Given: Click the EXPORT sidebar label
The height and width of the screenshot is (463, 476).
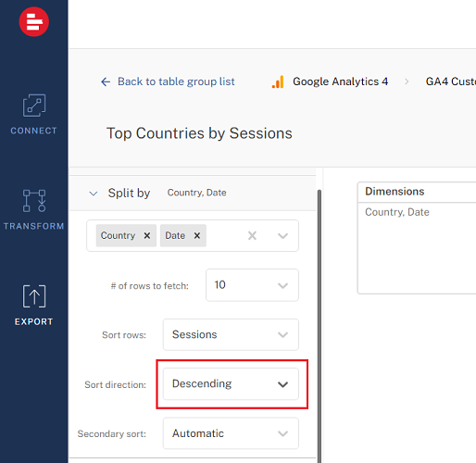Looking at the screenshot, I should (34, 321).
